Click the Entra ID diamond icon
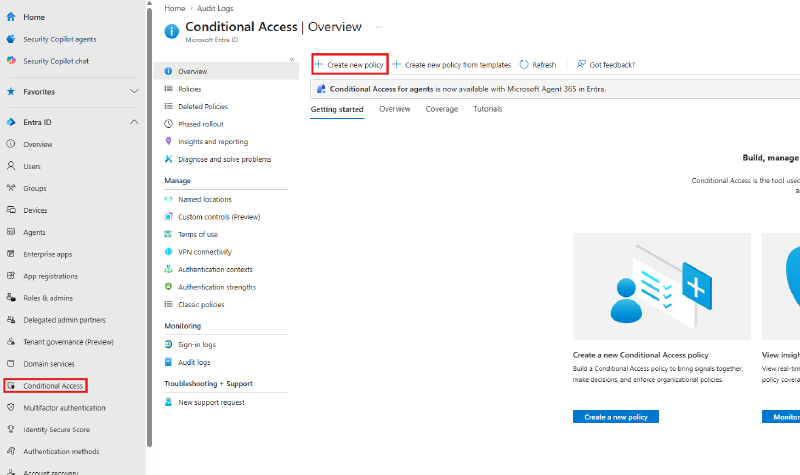Image resolution: width=800 pixels, height=475 pixels. [x=11, y=122]
